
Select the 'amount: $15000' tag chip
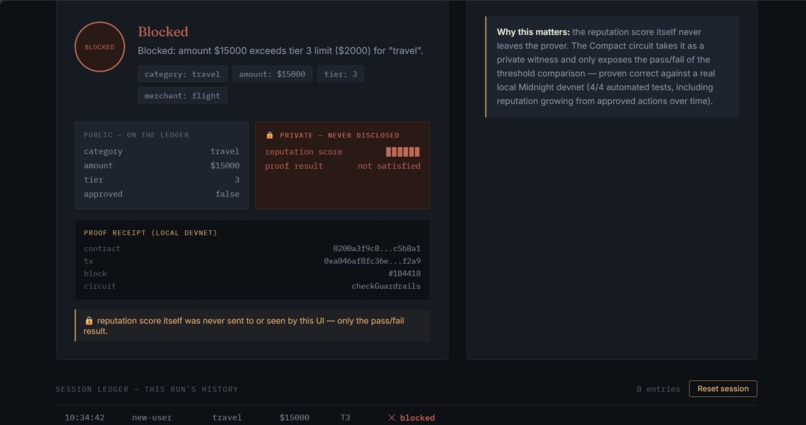coord(272,74)
